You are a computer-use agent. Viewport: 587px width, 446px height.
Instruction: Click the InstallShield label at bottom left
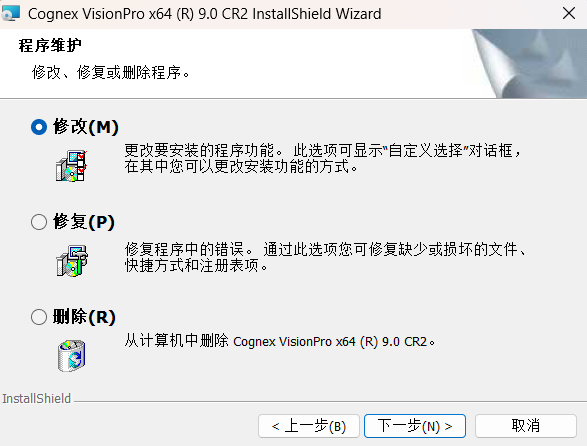(x=37, y=398)
